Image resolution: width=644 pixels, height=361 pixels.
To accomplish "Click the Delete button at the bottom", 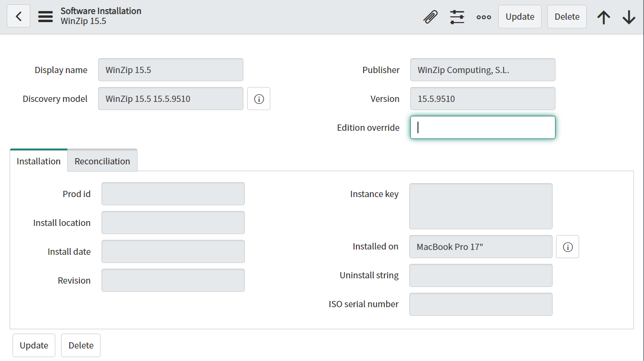I will (x=80, y=345).
